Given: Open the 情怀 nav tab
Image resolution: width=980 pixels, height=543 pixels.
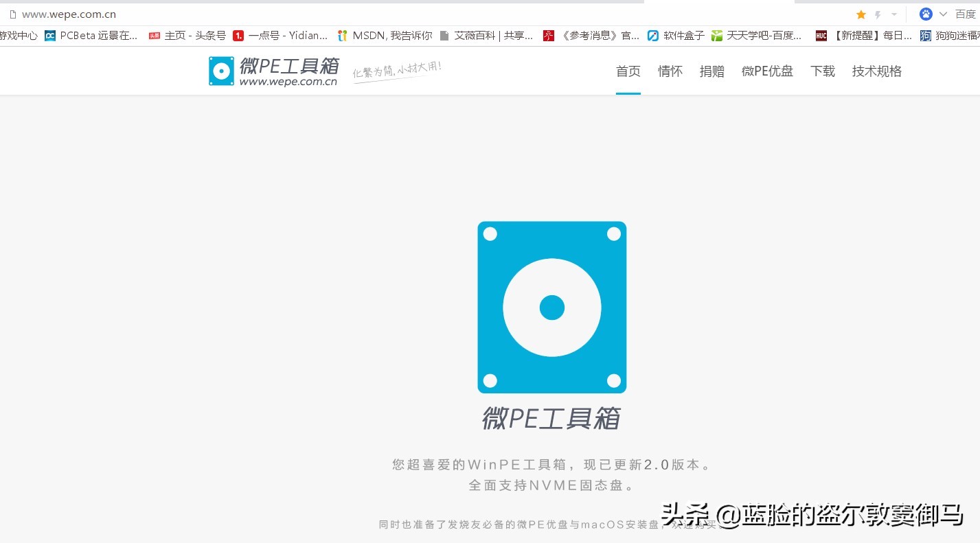Looking at the screenshot, I should 670,71.
